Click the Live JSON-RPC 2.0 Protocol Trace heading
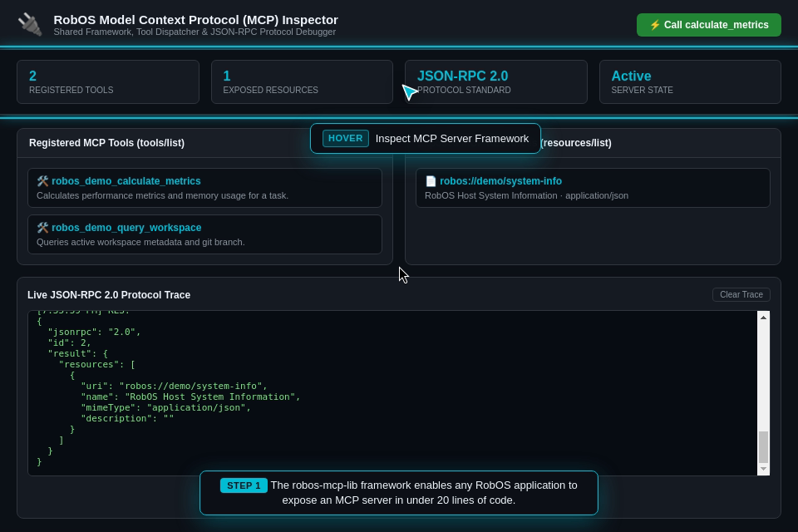Viewport: 798px width, 532px height. click(x=109, y=295)
